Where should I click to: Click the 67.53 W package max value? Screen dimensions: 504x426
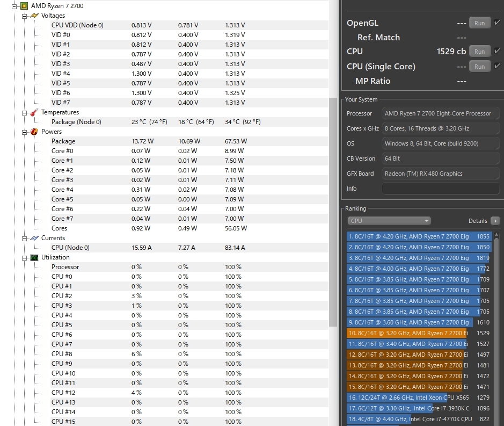[x=236, y=141]
